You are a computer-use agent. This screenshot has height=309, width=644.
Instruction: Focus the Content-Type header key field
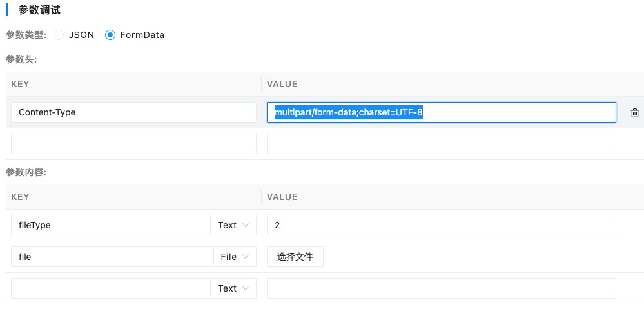(x=134, y=112)
